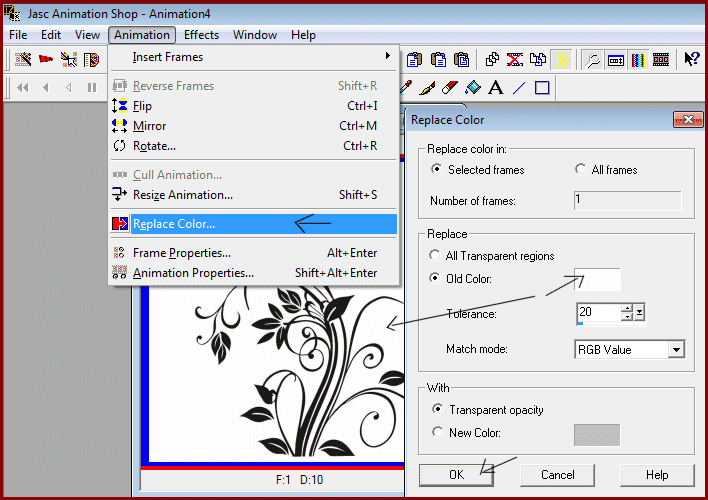Image resolution: width=708 pixels, height=500 pixels.
Task: Select the Replace Color... menu item
Action: tap(254, 224)
